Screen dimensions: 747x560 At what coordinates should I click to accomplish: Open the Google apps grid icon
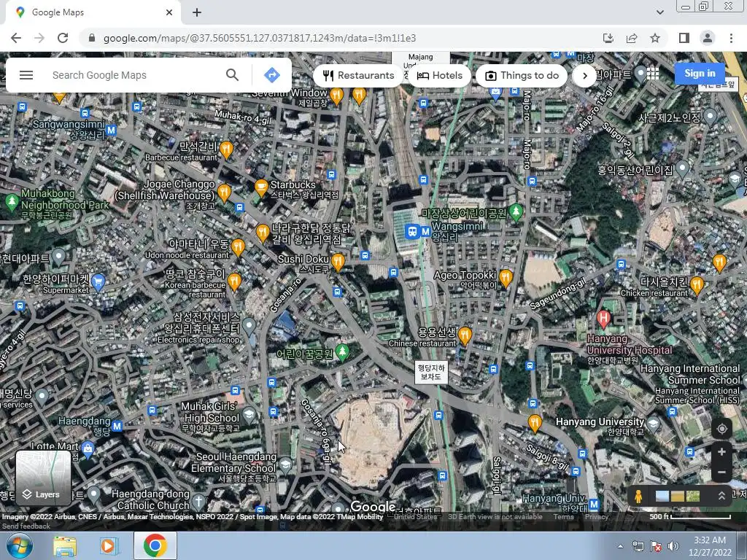653,74
